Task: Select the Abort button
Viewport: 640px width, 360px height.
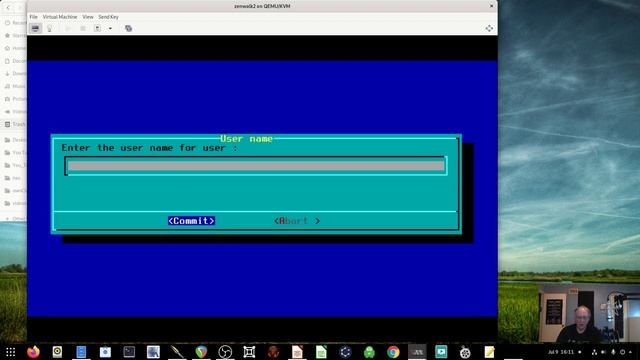Action: (297, 221)
